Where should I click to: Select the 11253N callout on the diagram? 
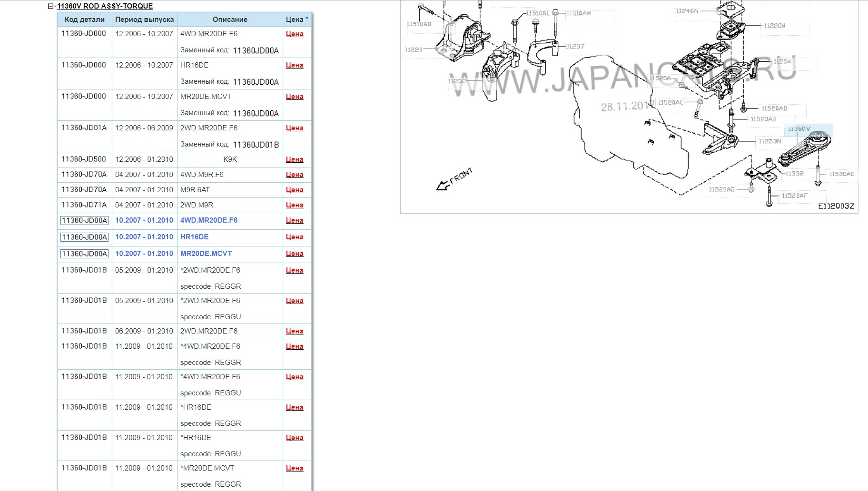coord(769,141)
